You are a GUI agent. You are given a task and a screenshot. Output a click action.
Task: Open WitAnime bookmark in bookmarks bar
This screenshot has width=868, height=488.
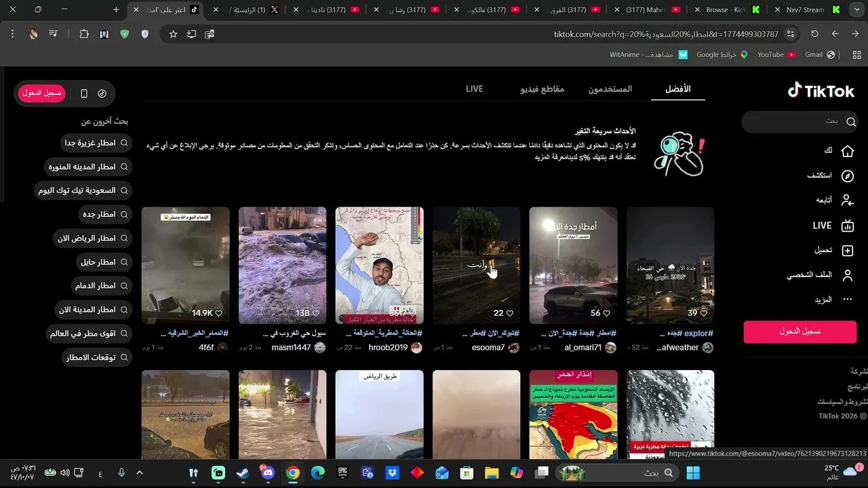648,54
